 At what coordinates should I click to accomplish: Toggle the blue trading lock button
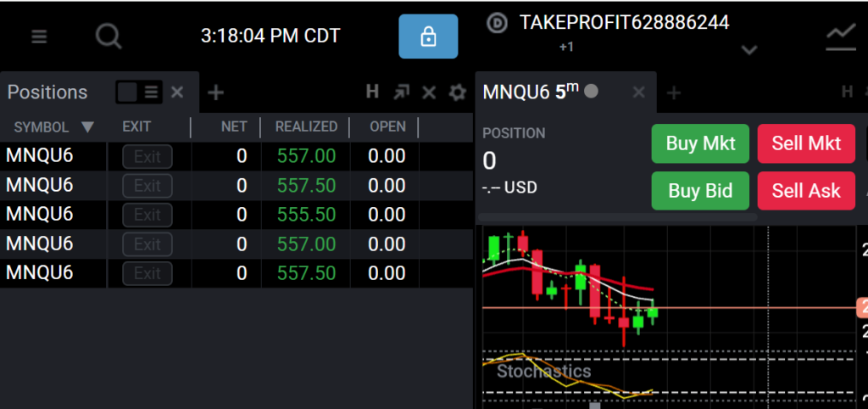(x=428, y=36)
